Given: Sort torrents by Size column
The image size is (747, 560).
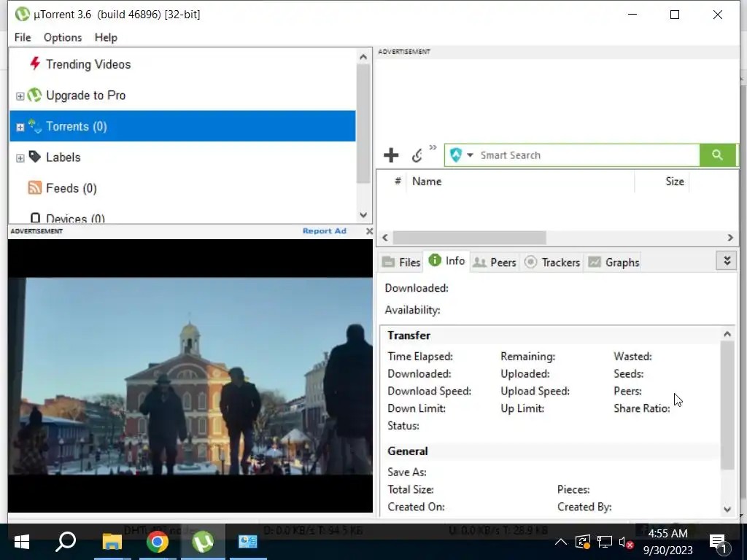Looking at the screenshot, I should coord(675,182).
